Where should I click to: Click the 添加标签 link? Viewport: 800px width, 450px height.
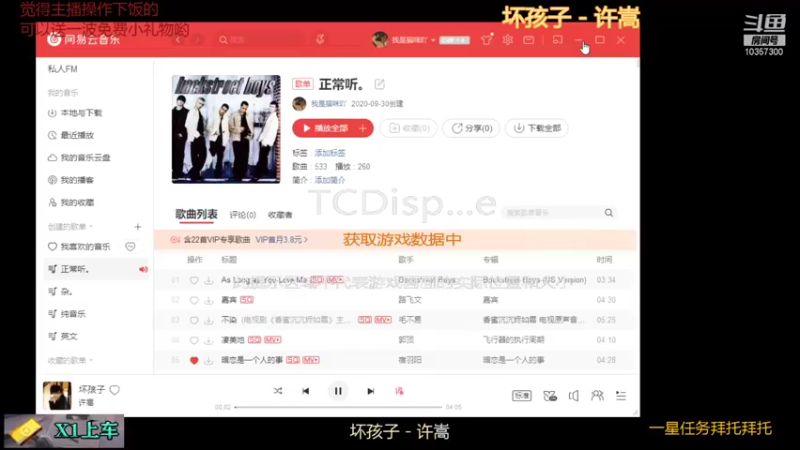click(330, 153)
